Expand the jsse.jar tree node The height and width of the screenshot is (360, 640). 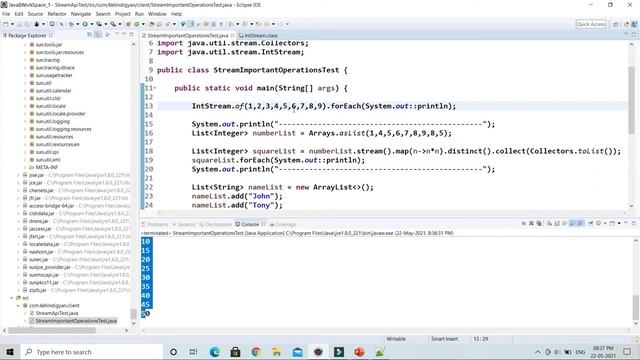coord(18,175)
